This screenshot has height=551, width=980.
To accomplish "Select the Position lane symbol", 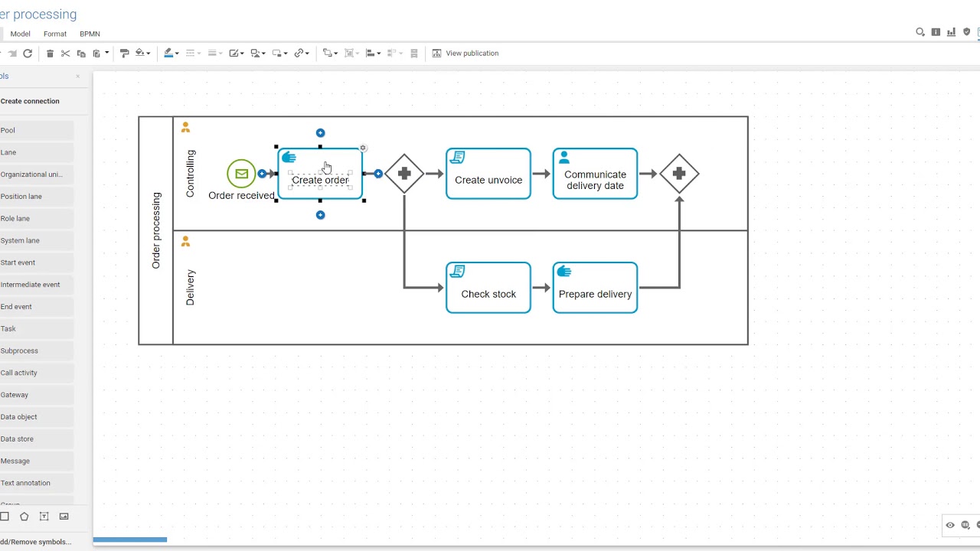I will 37,197.
